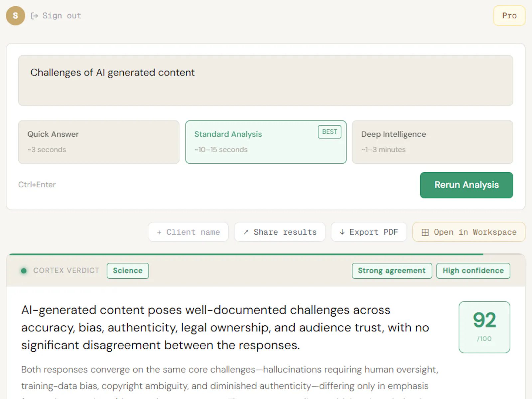Click the BEST badge
The image size is (532, 399).
point(330,132)
